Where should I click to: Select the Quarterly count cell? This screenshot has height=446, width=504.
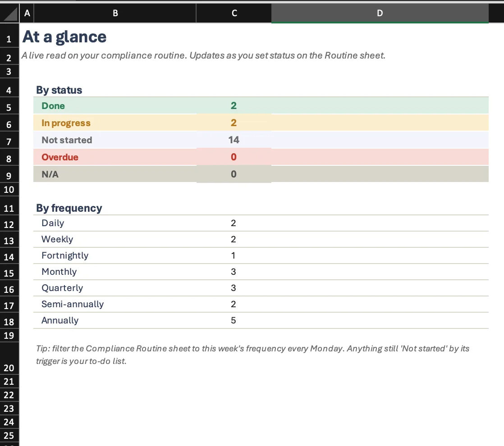click(234, 288)
